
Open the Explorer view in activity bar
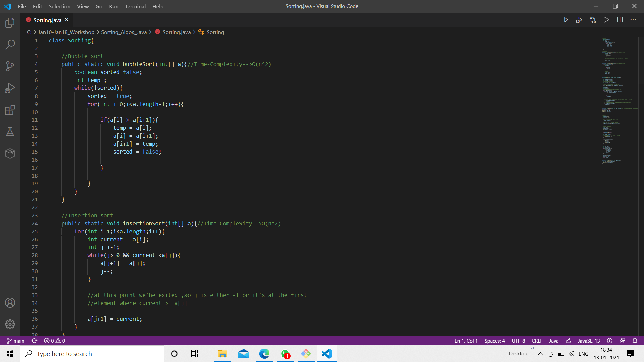point(10,23)
